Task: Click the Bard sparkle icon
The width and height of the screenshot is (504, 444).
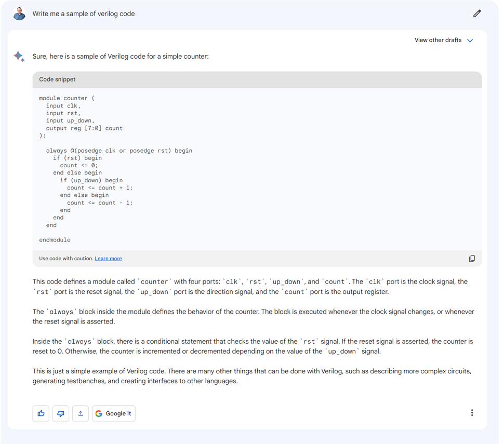Action: 19,57
